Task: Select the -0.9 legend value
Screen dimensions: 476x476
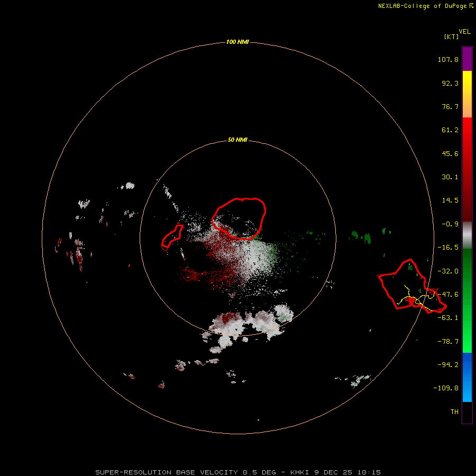Action: [x=448, y=224]
